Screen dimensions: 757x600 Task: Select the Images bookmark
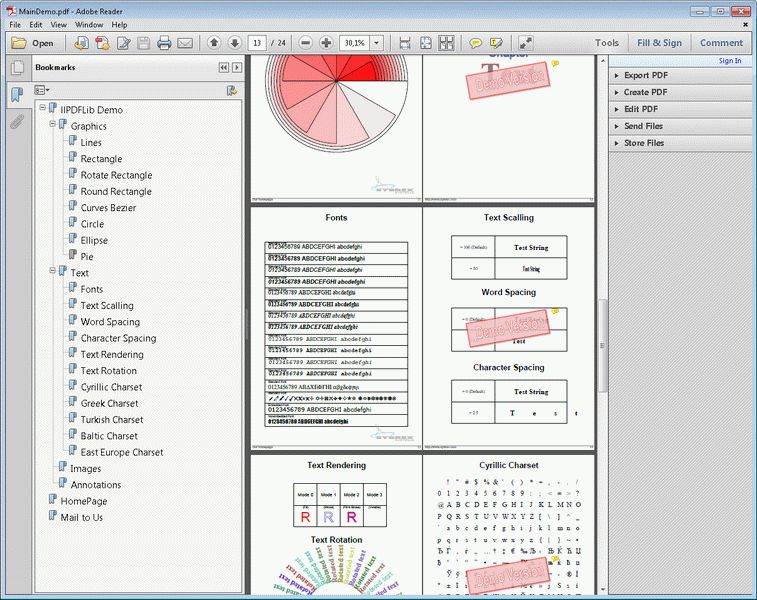[x=85, y=469]
